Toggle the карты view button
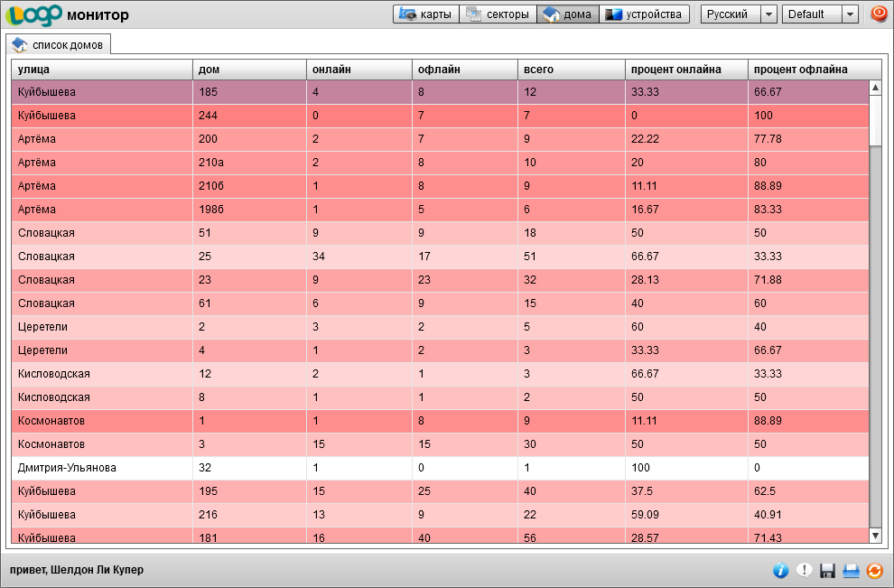 click(x=425, y=14)
